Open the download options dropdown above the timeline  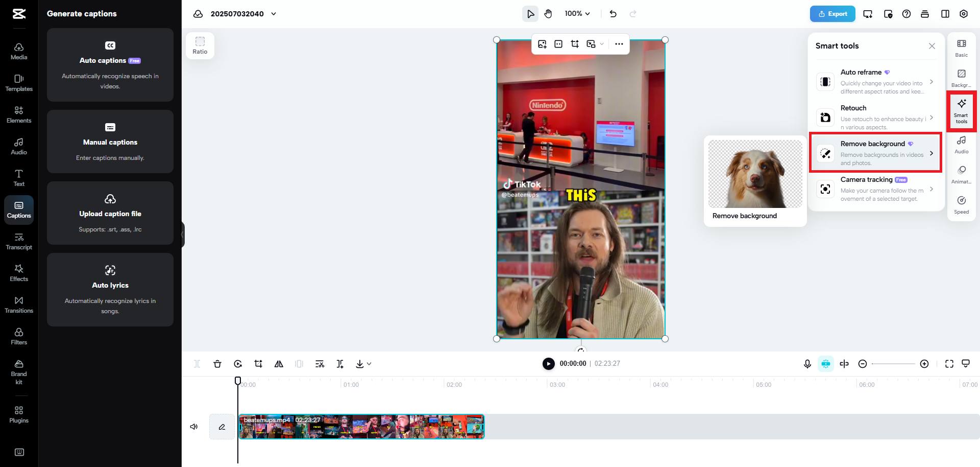pyautogui.click(x=369, y=364)
